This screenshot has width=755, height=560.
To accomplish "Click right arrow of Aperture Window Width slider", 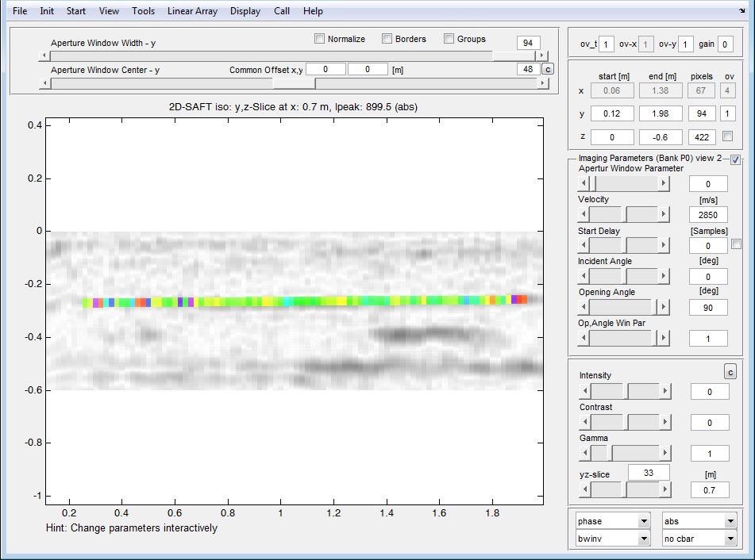I will [x=542, y=56].
